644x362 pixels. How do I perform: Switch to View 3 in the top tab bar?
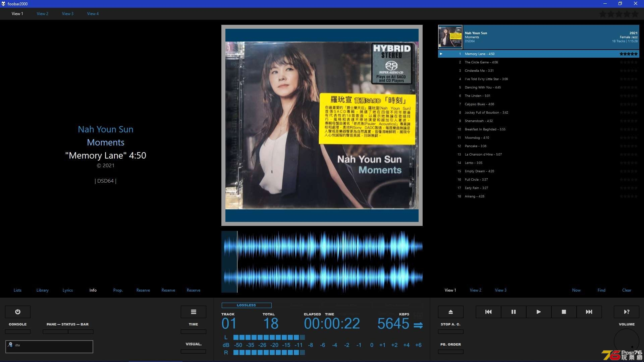[x=68, y=14]
